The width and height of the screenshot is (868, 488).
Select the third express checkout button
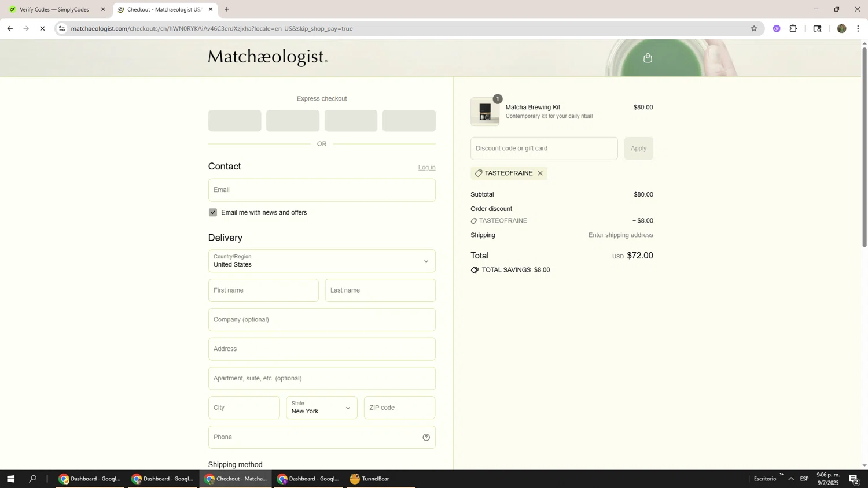click(351, 121)
